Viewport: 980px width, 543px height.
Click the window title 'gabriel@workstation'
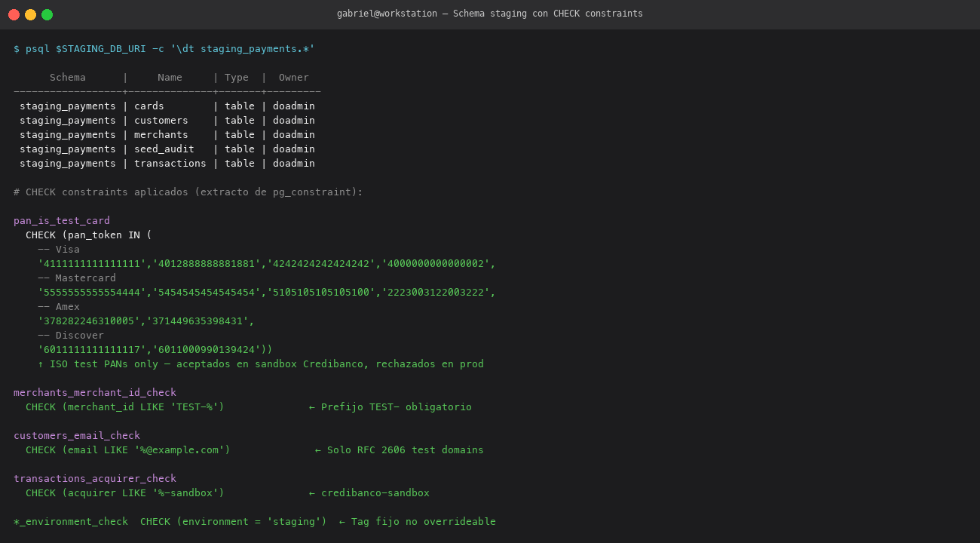pyautogui.click(x=388, y=14)
